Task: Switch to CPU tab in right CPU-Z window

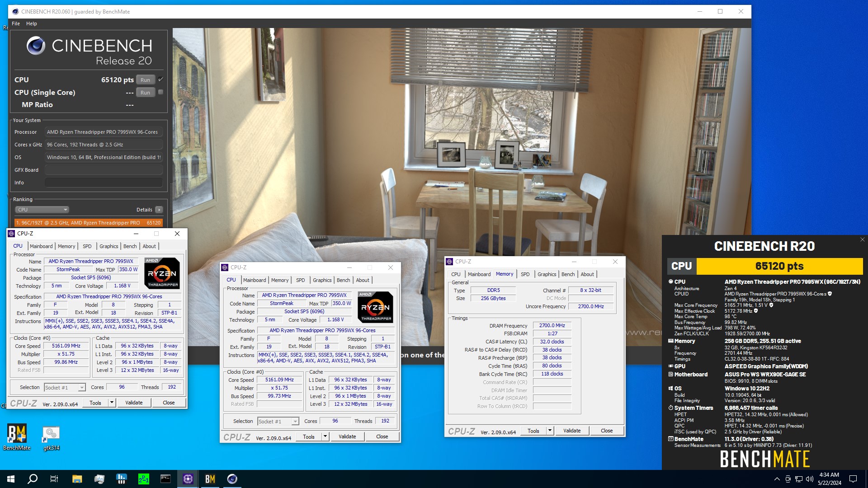Action: click(x=456, y=274)
